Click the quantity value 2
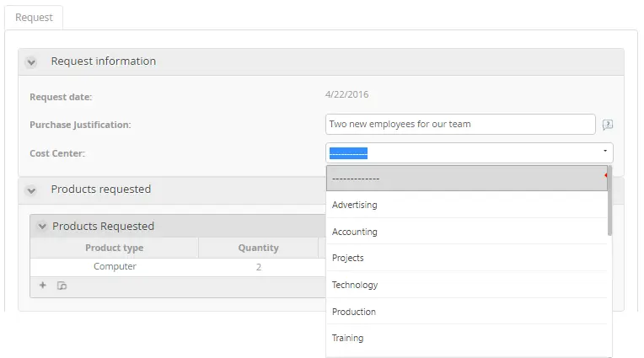This screenshot has height=358, width=644. click(258, 267)
